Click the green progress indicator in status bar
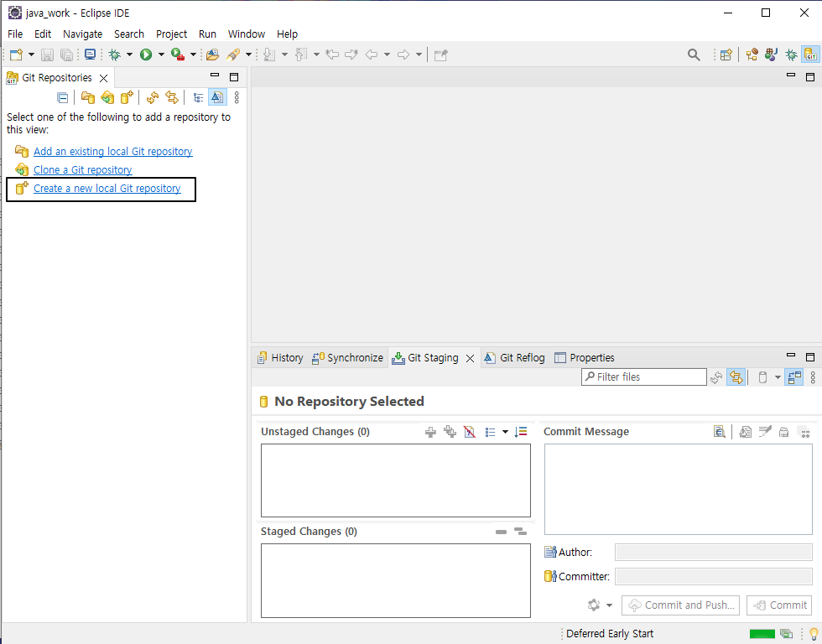This screenshot has width=822, height=644. (762, 634)
